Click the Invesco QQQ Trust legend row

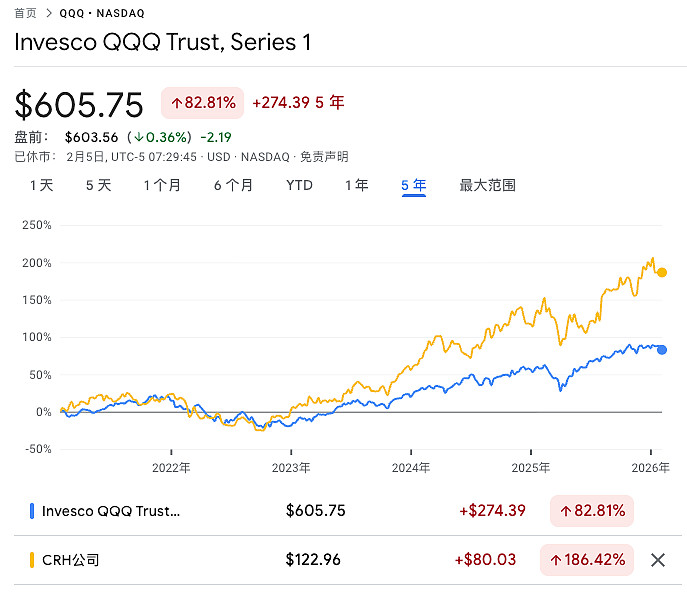click(x=110, y=511)
